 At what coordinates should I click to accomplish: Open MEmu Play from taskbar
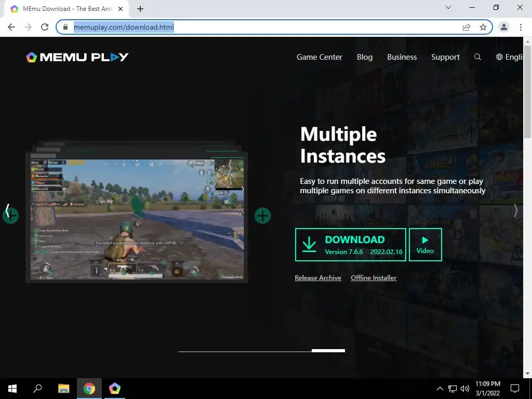[115, 389]
